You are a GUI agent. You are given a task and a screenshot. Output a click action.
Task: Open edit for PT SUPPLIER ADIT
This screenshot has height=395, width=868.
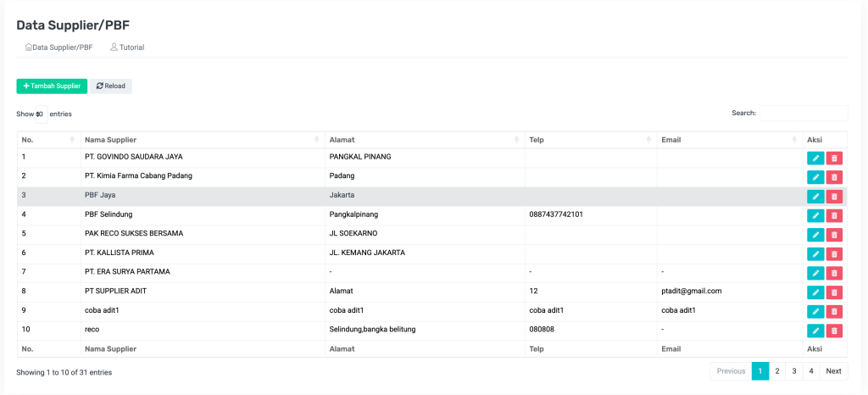pyautogui.click(x=815, y=292)
